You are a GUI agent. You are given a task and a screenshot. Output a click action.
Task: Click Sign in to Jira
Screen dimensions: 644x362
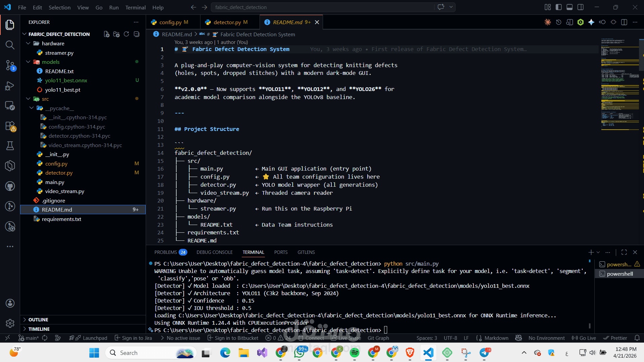coord(133,338)
